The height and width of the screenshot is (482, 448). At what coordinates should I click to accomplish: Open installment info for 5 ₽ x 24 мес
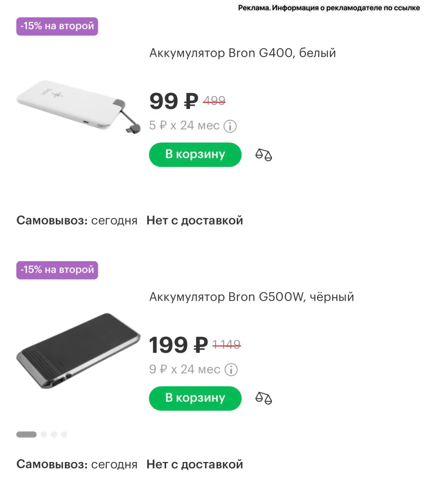pyautogui.click(x=230, y=126)
